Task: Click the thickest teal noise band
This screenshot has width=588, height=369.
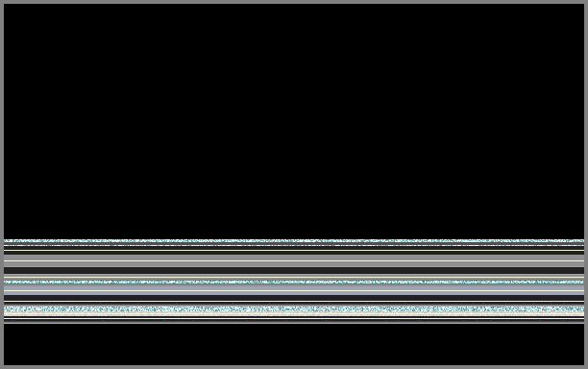Action: coord(294,309)
